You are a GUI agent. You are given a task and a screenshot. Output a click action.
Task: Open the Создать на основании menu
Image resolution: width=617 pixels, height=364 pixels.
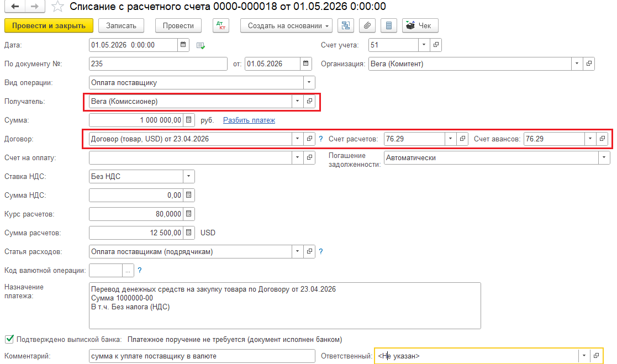point(286,25)
